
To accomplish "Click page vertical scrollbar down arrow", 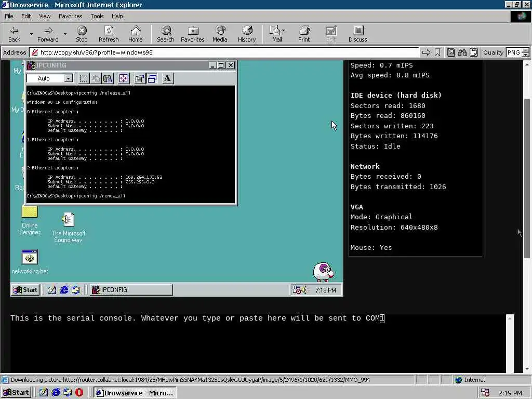I will click(527, 369).
